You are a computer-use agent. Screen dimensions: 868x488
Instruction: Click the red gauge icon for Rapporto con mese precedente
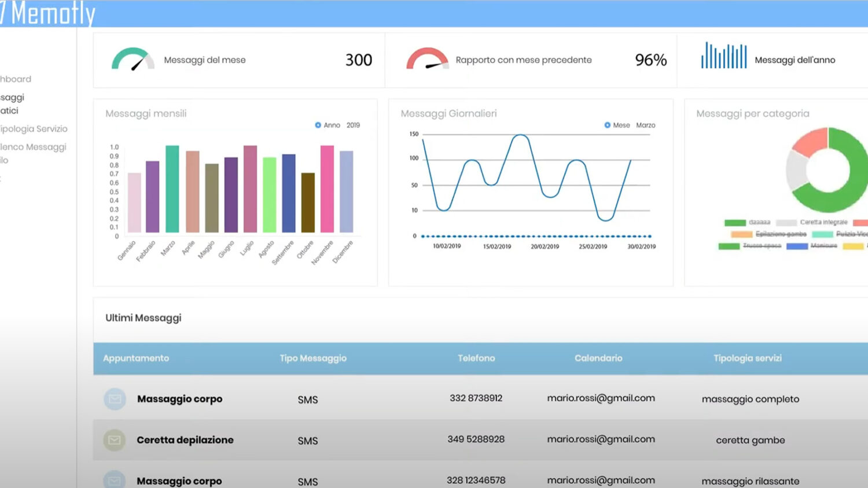(x=427, y=59)
